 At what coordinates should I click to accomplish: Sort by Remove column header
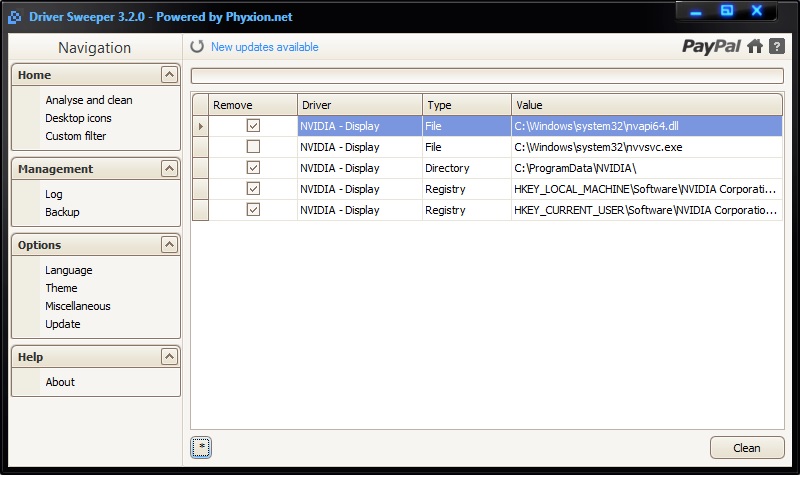point(253,105)
